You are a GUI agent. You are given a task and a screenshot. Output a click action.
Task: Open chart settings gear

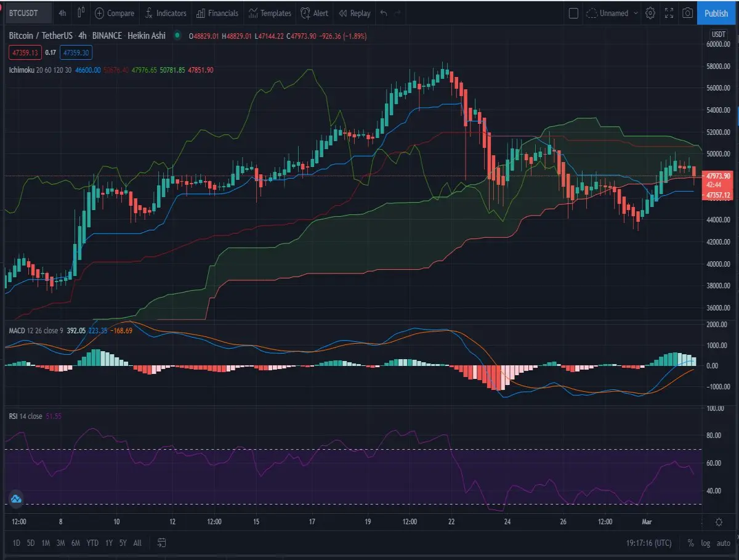[650, 13]
